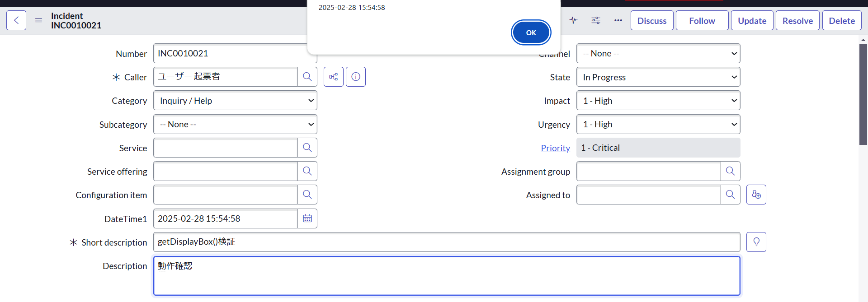Screen dimensions: 868x302
Task: Click the Update button
Action: click(752, 21)
